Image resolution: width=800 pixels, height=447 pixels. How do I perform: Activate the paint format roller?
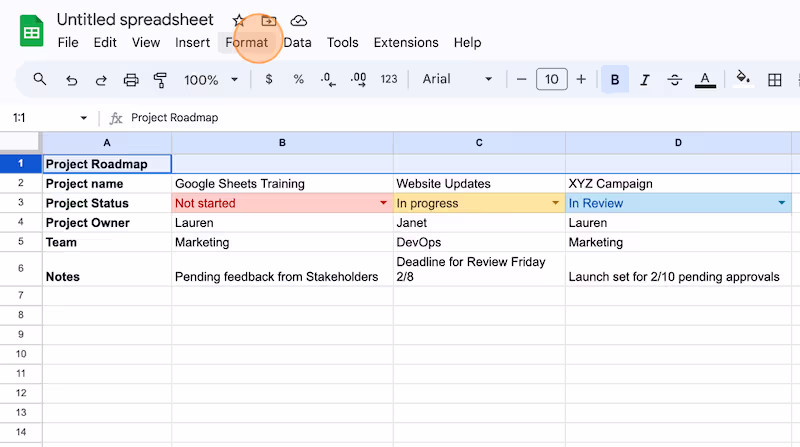[x=160, y=80]
